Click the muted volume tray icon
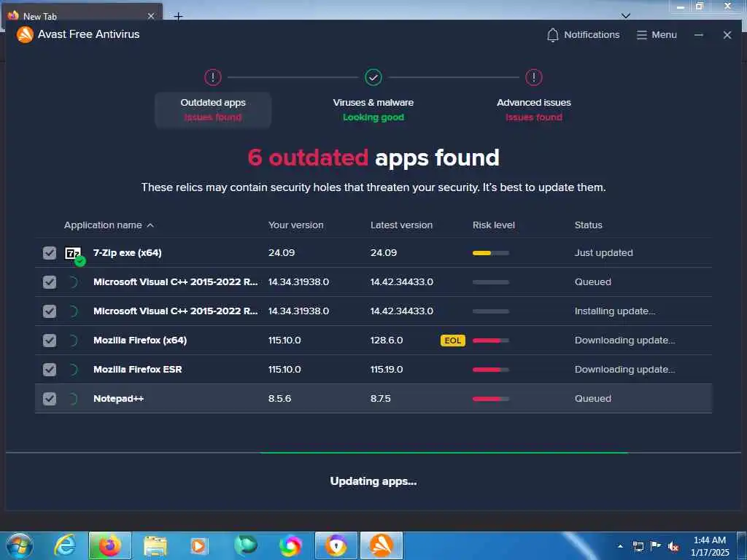747x560 pixels. point(673,547)
